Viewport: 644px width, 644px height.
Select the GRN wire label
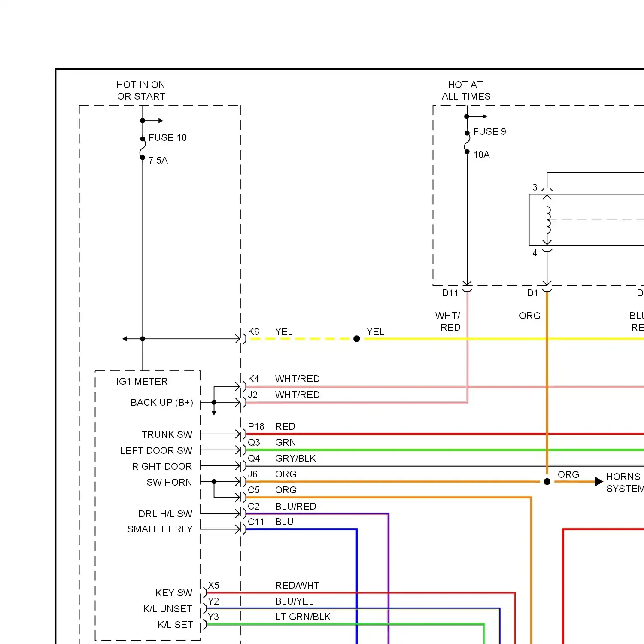(286, 442)
